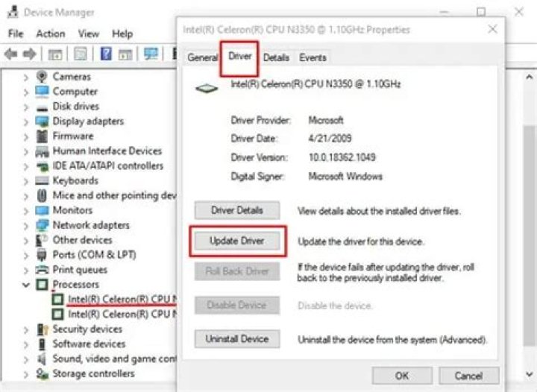The width and height of the screenshot is (537, 392).
Task: Select the Cameras device icon
Action: (42, 76)
